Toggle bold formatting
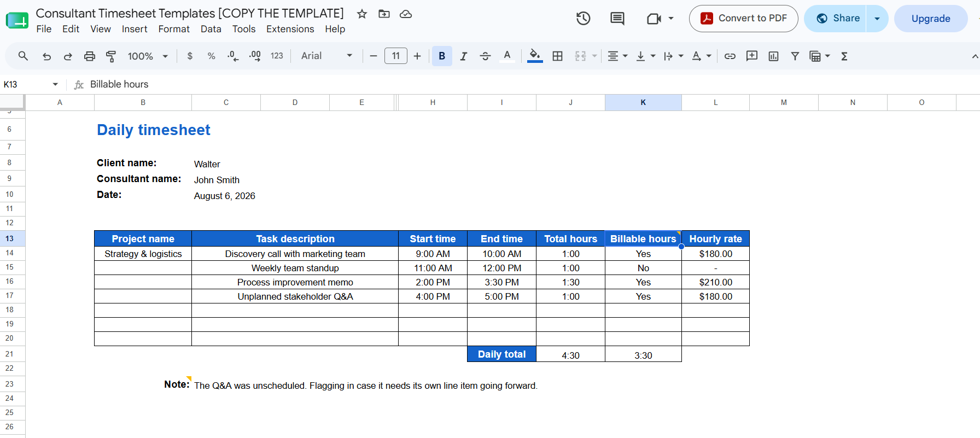The width and height of the screenshot is (980, 438). click(x=442, y=56)
